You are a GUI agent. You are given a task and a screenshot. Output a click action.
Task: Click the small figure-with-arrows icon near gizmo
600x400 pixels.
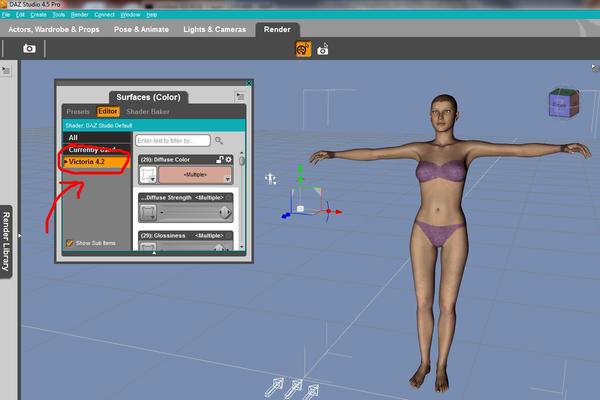click(270, 178)
